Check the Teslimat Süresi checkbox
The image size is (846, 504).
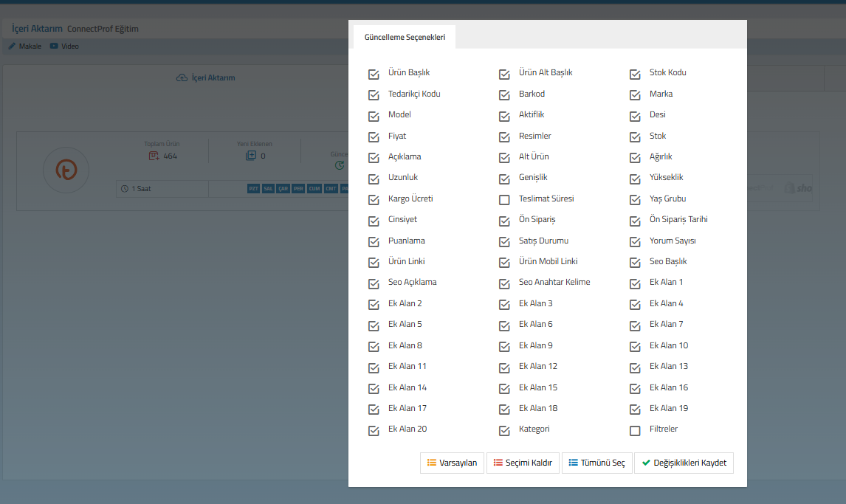tap(504, 199)
